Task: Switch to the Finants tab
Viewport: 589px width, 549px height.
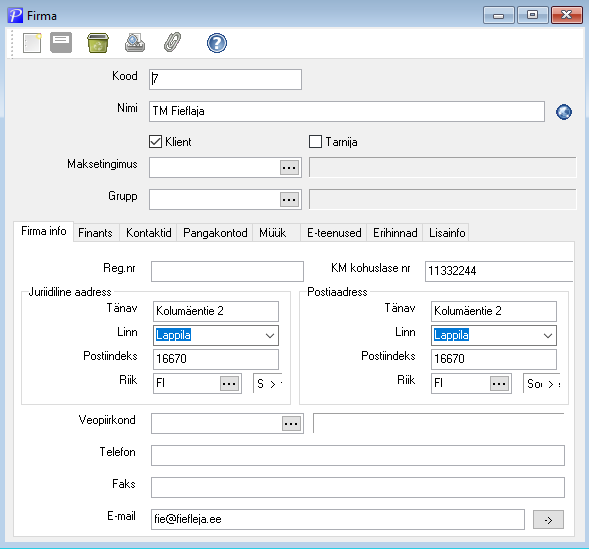Action: [x=95, y=233]
